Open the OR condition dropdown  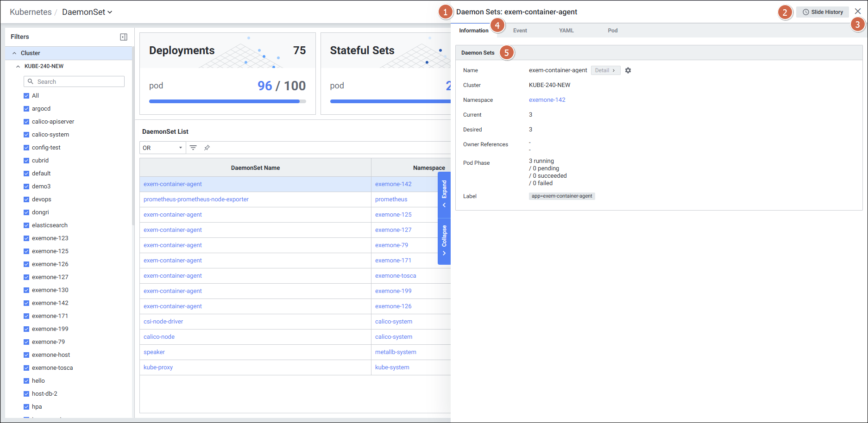[162, 148]
